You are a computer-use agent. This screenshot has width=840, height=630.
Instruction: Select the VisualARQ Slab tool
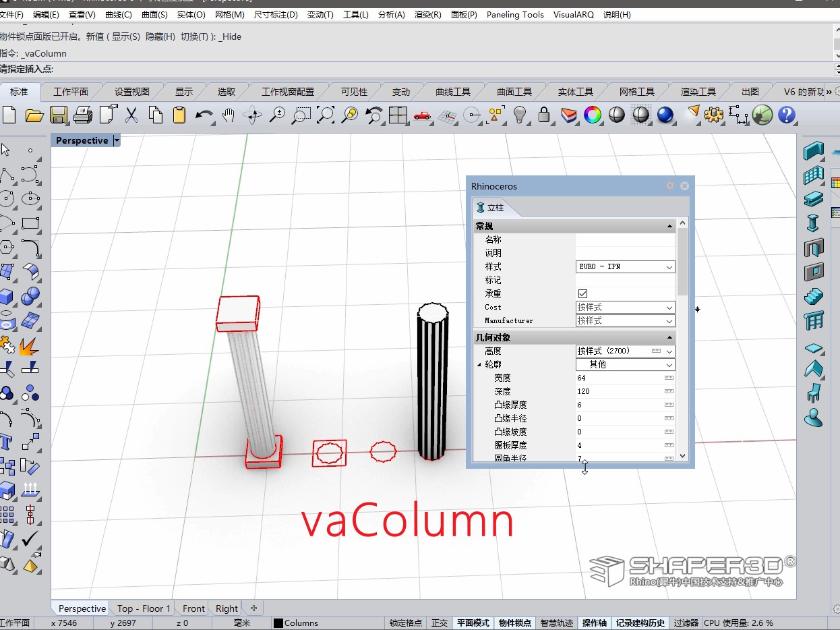(814, 349)
